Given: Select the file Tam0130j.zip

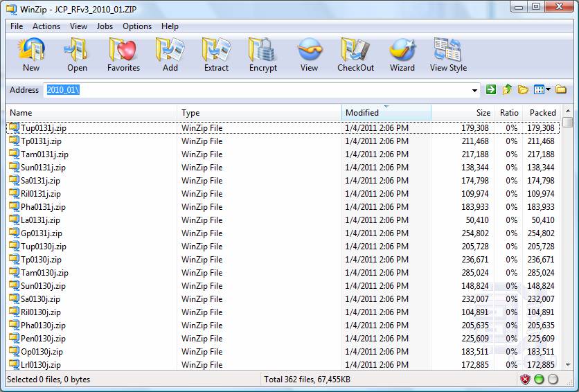Looking at the screenshot, I should tap(44, 273).
